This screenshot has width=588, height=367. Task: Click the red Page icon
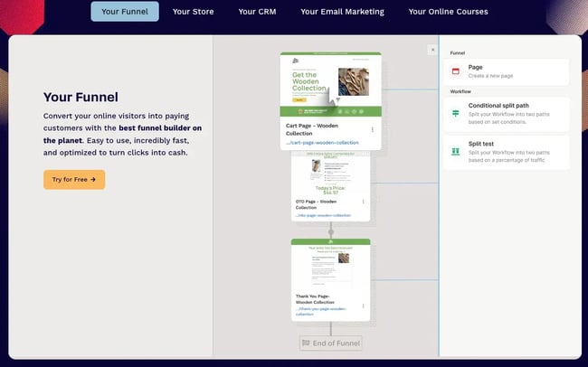coord(456,71)
